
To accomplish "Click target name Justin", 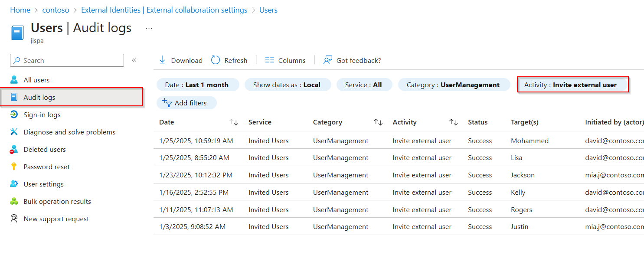I will click(520, 226).
